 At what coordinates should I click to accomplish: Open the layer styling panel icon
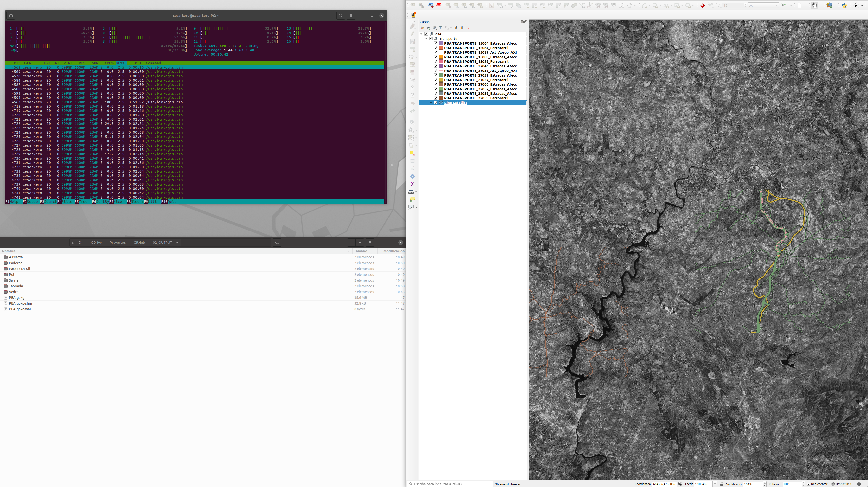click(423, 28)
